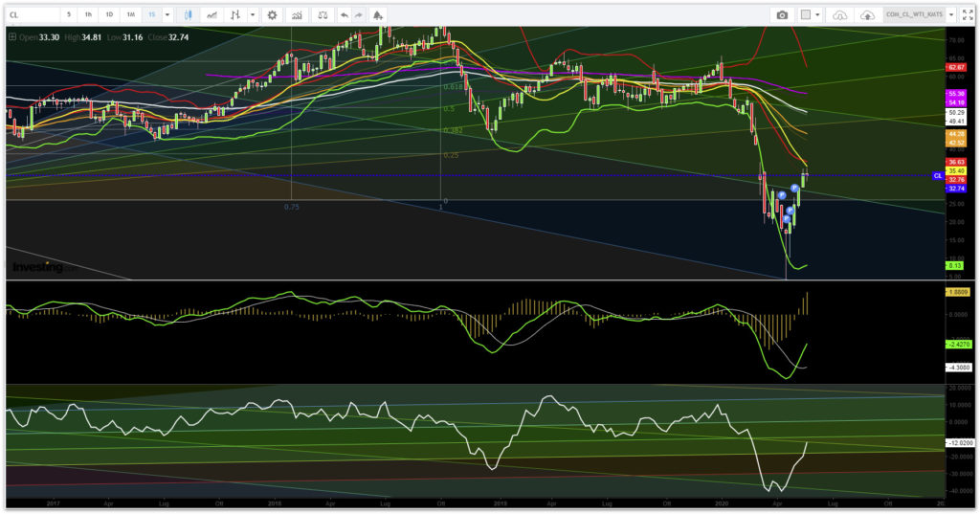Click the MACD -2.4270 value label
The height and width of the screenshot is (514, 980).
point(958,344)
